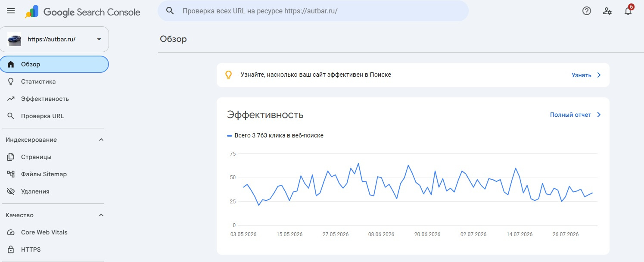Screen dimensions: 644x262
Task: Click the 15.05.2026 date axis label
Action: 289,234
